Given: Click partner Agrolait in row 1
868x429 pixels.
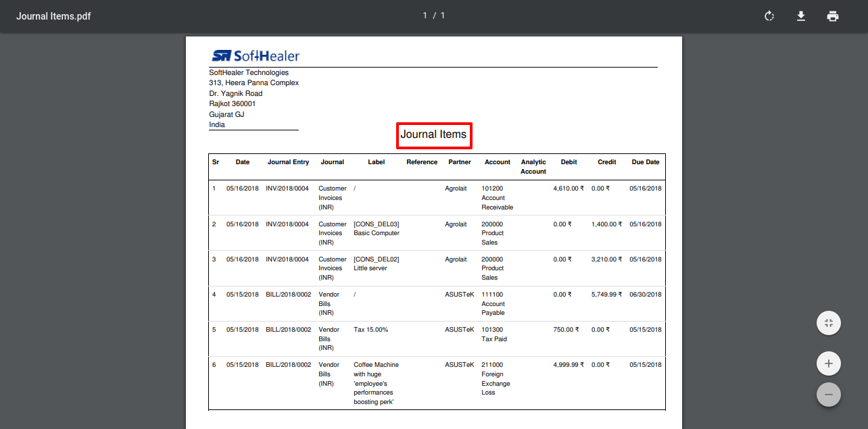Looking at the screenshot, I should [456, 188].
